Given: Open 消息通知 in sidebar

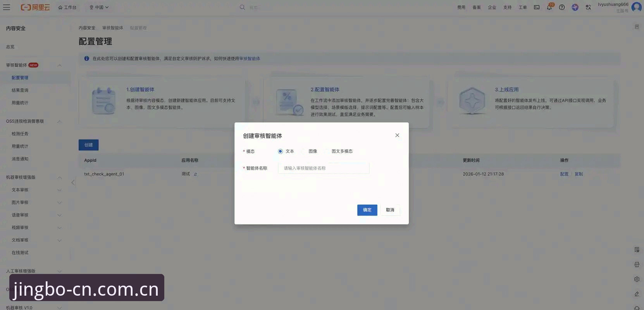Looking at the screenshot, I should (20, 159).
